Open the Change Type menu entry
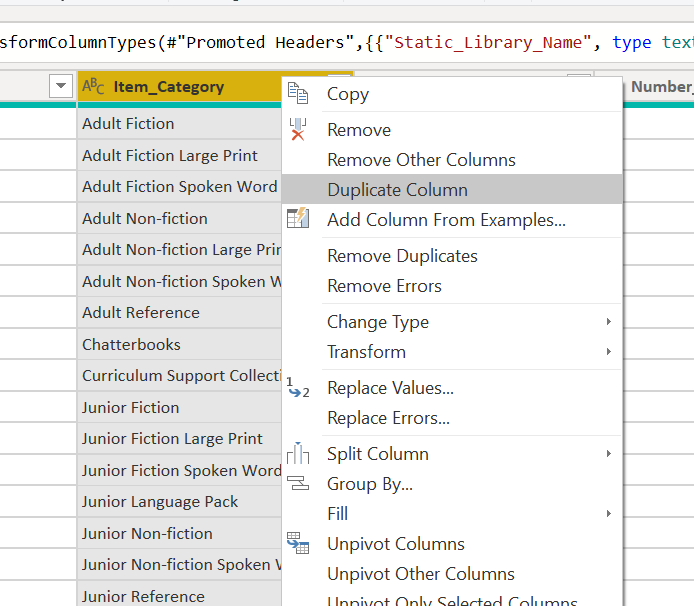Screen dimensions: 694x606 452,322
